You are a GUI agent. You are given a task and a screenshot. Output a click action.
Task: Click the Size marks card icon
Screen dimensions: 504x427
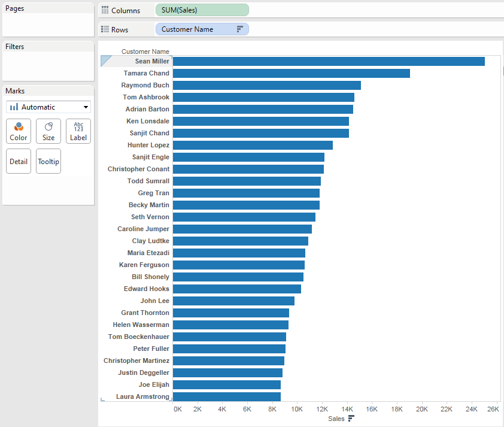(48, 127)
